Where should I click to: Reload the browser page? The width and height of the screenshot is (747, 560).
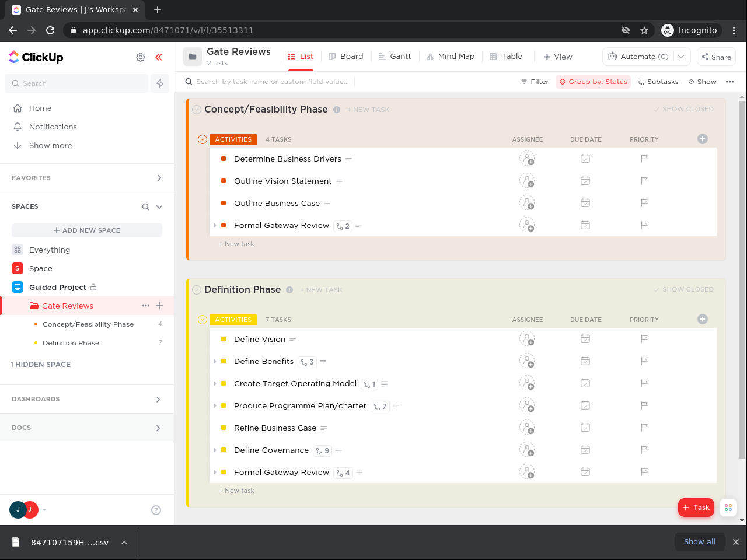pos(50,30)
